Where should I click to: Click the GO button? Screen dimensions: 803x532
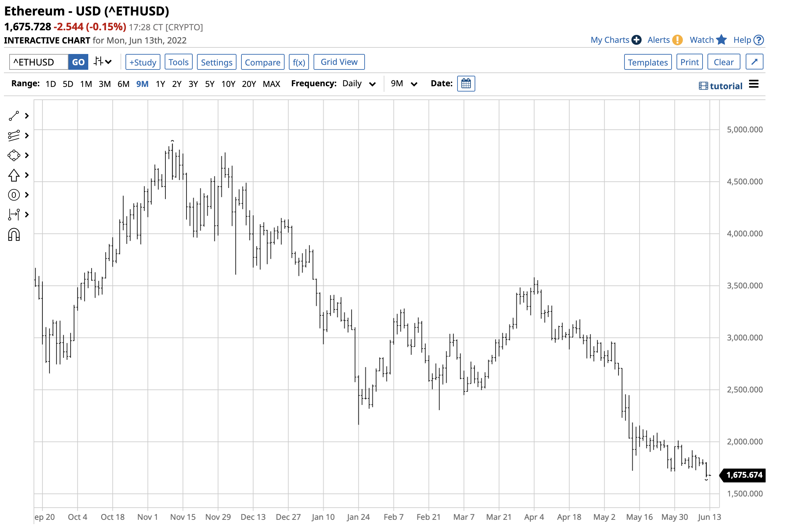[x=78, y=62]
